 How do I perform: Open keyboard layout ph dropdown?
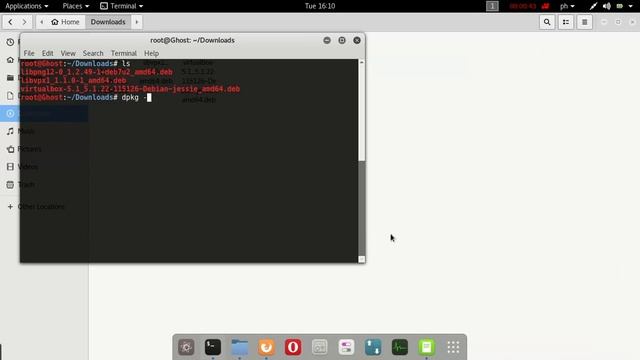[x=567, y=6]
